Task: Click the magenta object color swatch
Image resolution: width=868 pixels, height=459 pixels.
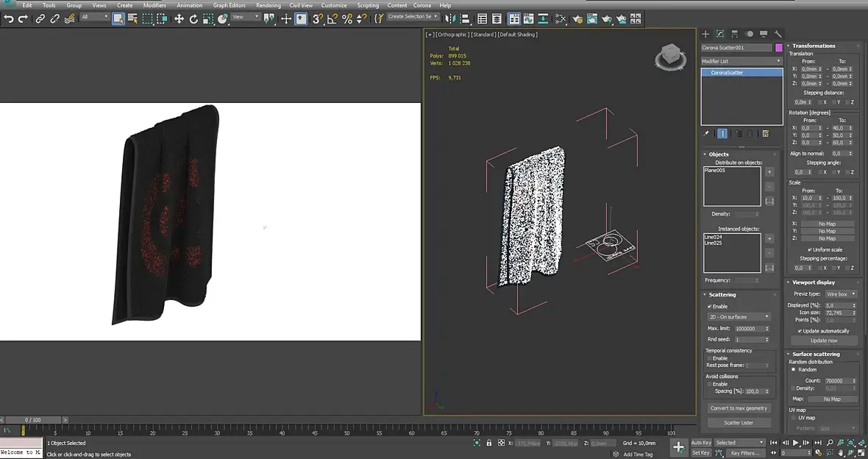Action: (x=779, y=48)
